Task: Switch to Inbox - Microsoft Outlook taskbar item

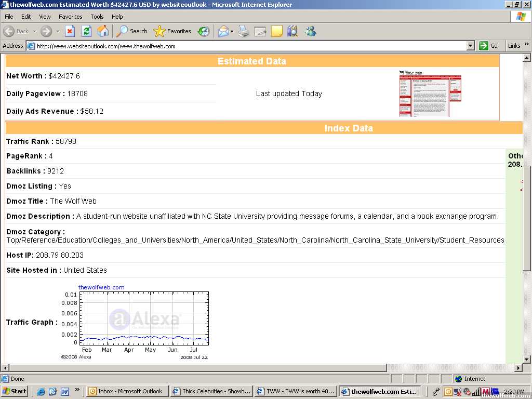Action: (126, 391)
